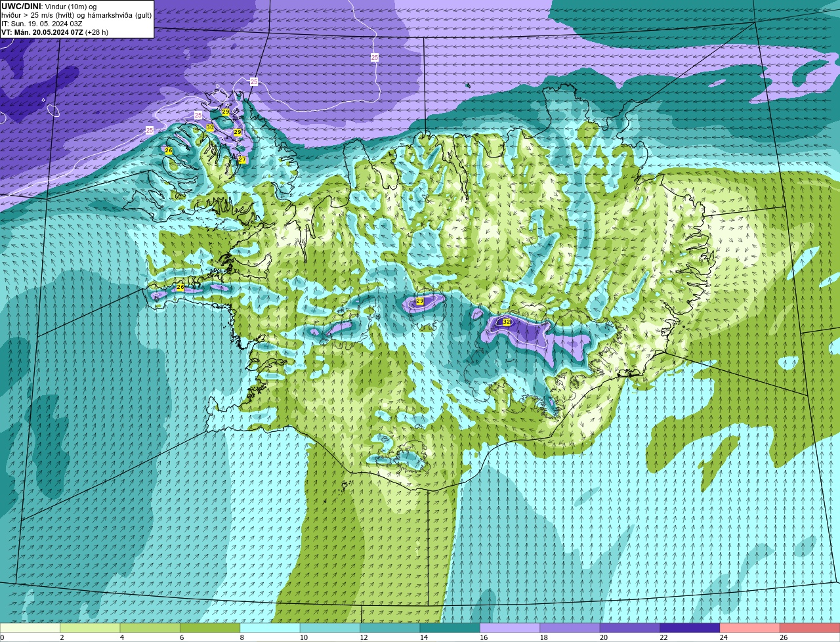The height and width of the screenshot is (642, 840).
Task: Select the dark teal 14–16 m/s legend swatch
Action: coord(450,628)
